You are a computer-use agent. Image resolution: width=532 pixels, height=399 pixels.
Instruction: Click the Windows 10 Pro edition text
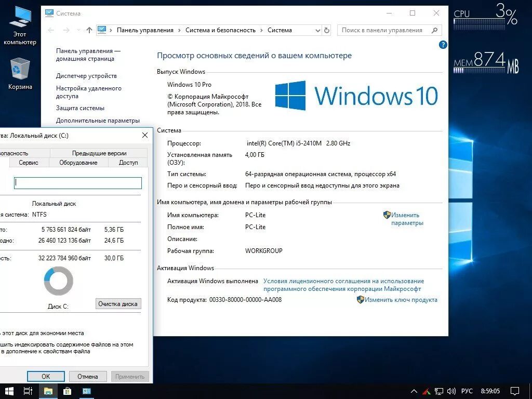click(189, 85)
